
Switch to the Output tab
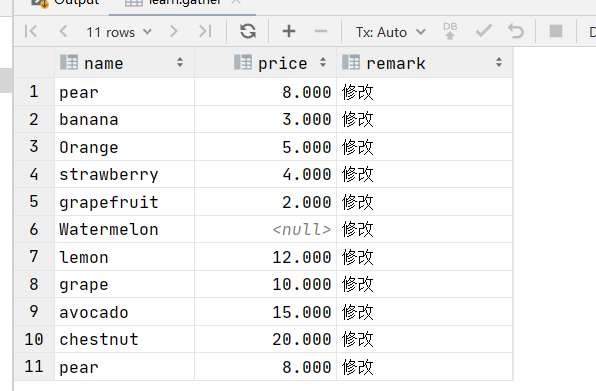(x=67, y=2)
